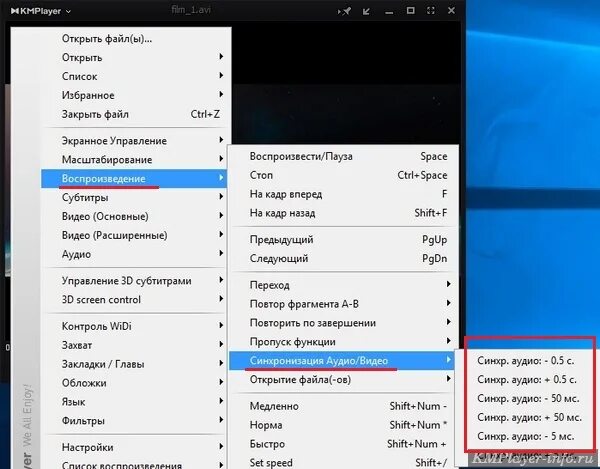Open 'Повтор фрагмента A-B' submenu
Screen dimensions: 600x469
342,304
